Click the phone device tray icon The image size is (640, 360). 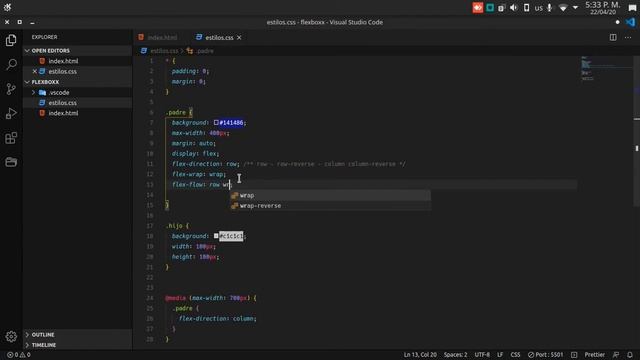(x=526, y=8)
